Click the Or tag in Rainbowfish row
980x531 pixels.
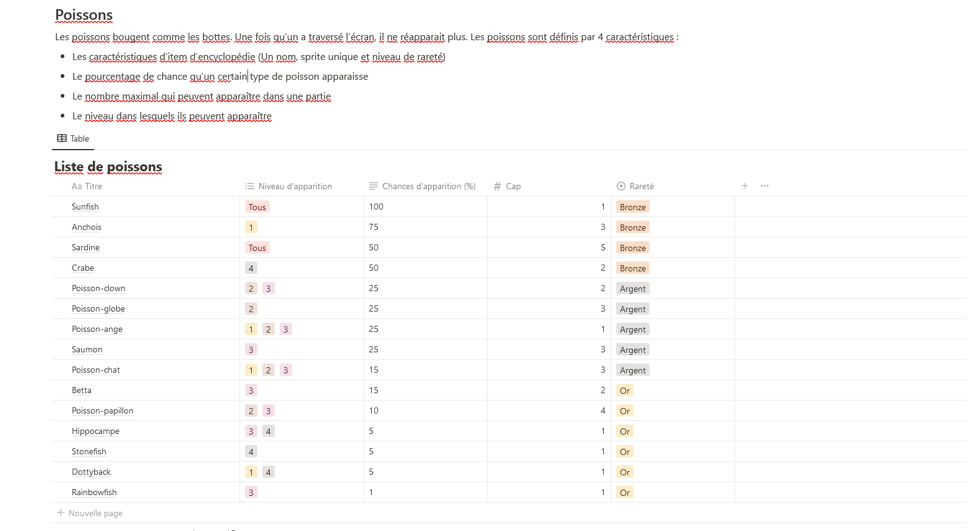625,493
